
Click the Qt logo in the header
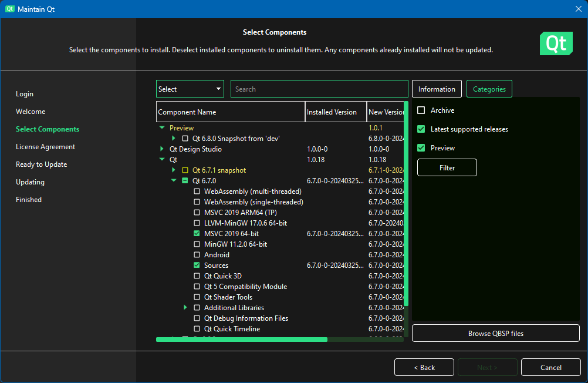[x=556, y=44]
